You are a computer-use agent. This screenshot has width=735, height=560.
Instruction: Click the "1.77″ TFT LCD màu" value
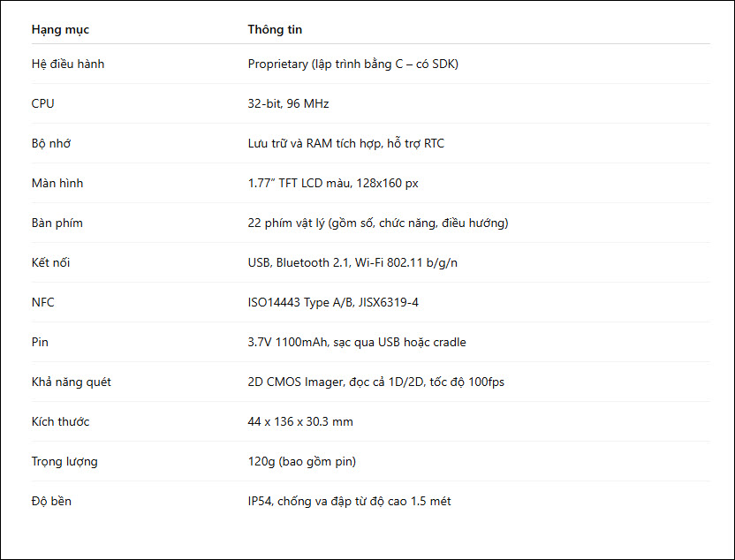pos(299,183)
